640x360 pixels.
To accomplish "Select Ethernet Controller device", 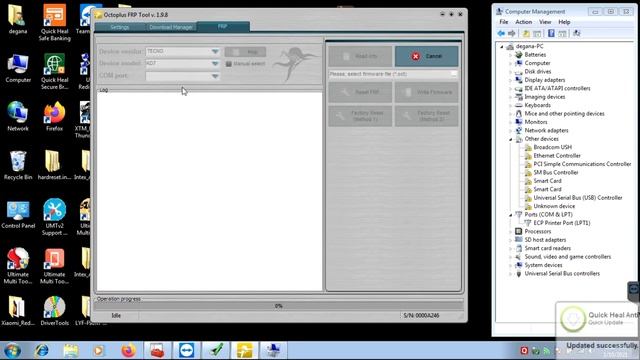I will coord(557,156).
